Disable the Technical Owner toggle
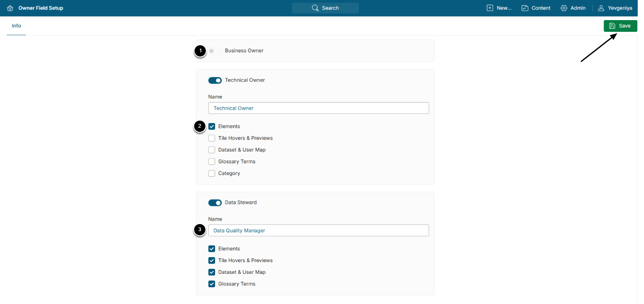The height and width of the screenshot is (304, 644). (215, 80)
